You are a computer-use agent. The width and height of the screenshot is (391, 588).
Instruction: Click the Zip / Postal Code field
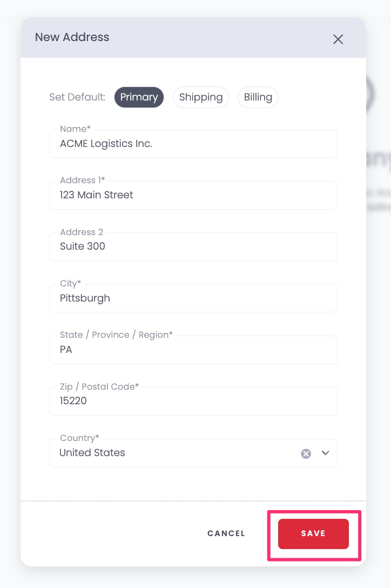193,401
